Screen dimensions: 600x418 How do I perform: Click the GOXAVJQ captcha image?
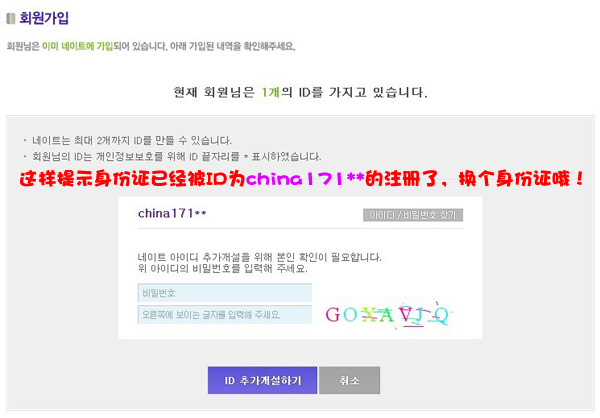click(x=387, y=315)
